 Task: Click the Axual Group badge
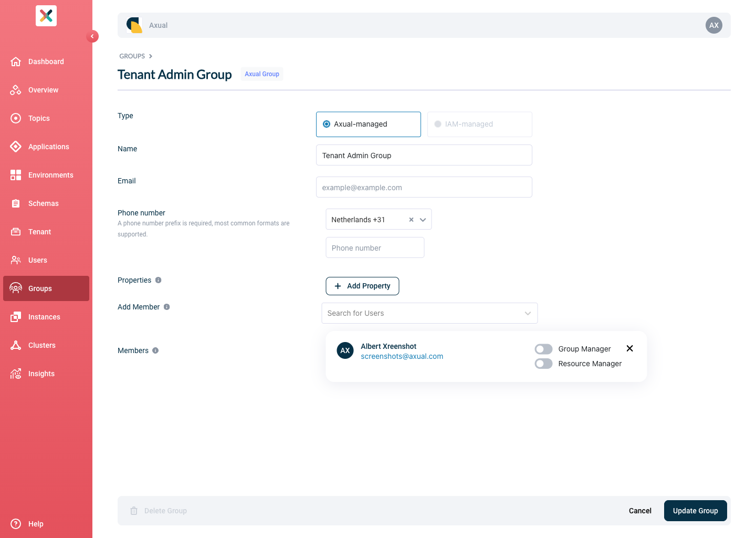[x=262, y=74]
